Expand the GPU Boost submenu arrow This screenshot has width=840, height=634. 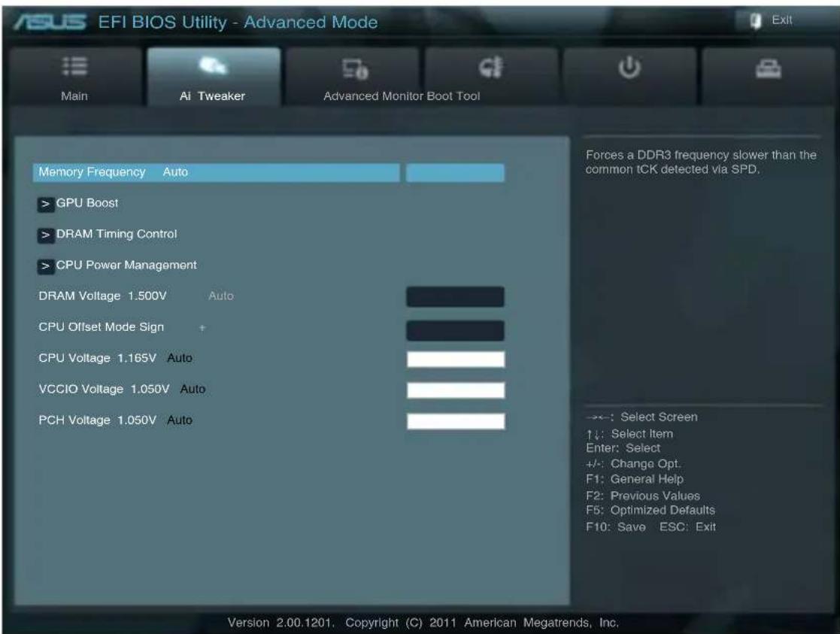[x=46, y=204]
